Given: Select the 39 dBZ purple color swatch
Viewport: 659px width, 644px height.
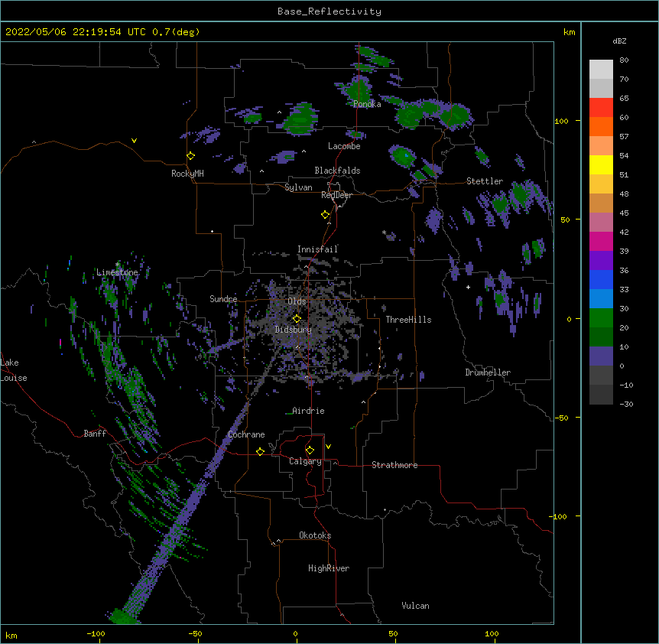Looking at the screenshot, I should click(601, 260).
